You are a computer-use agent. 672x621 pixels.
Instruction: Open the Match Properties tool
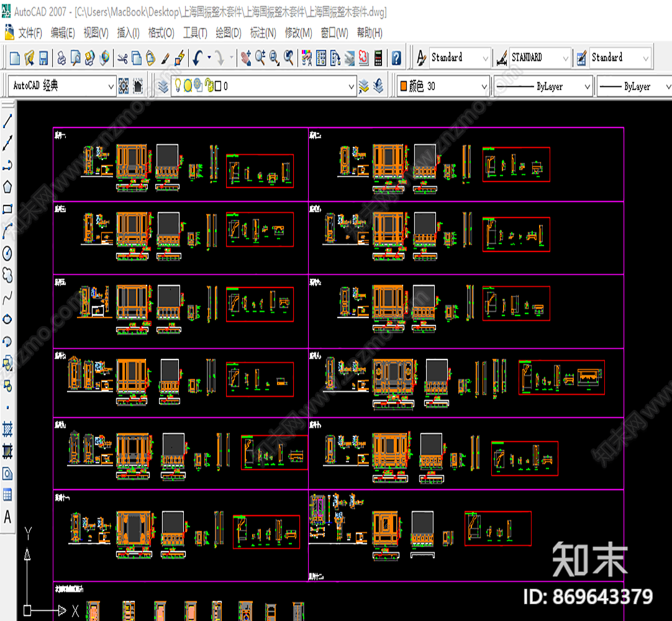(165, 58)
